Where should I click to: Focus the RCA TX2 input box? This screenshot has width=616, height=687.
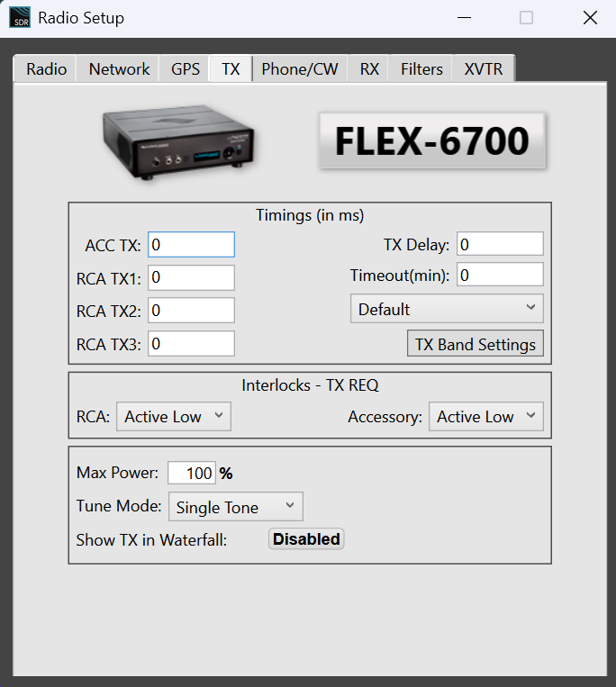pos(191,311)
